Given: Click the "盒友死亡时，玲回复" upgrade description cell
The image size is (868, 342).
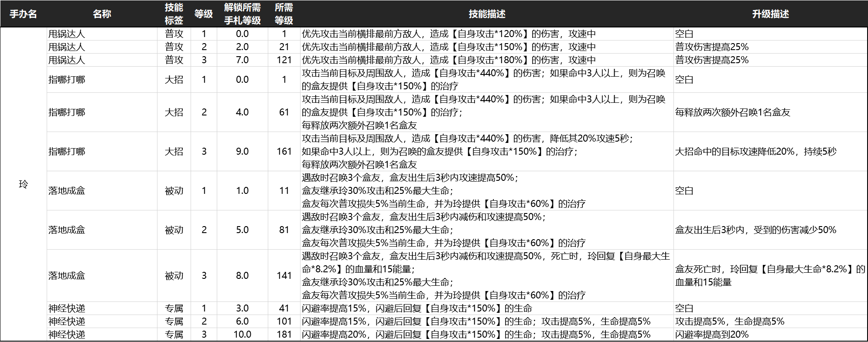Looking at the screenshot, I should pyautogui.click(x=770, y=276).
